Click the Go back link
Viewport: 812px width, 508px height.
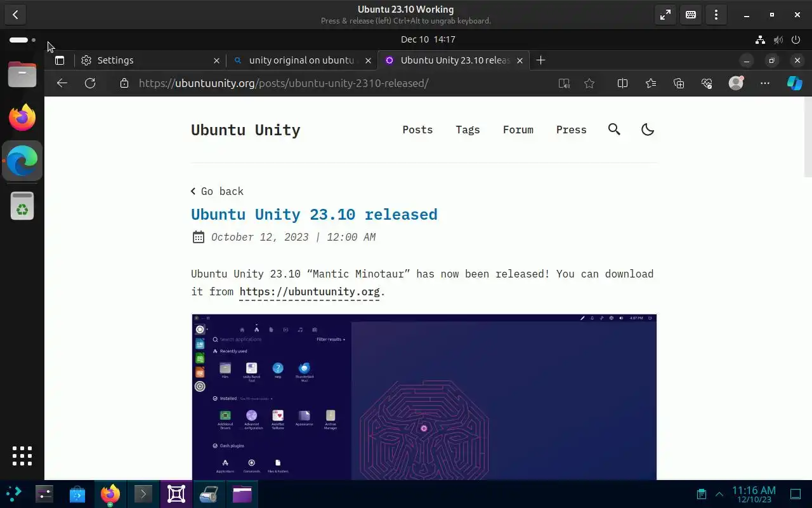coord(217,191)
